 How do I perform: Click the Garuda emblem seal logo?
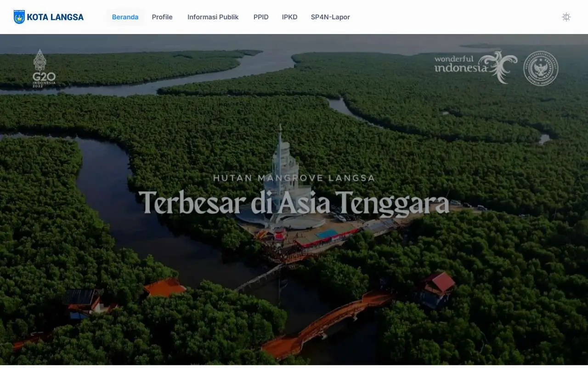[541, 68]
